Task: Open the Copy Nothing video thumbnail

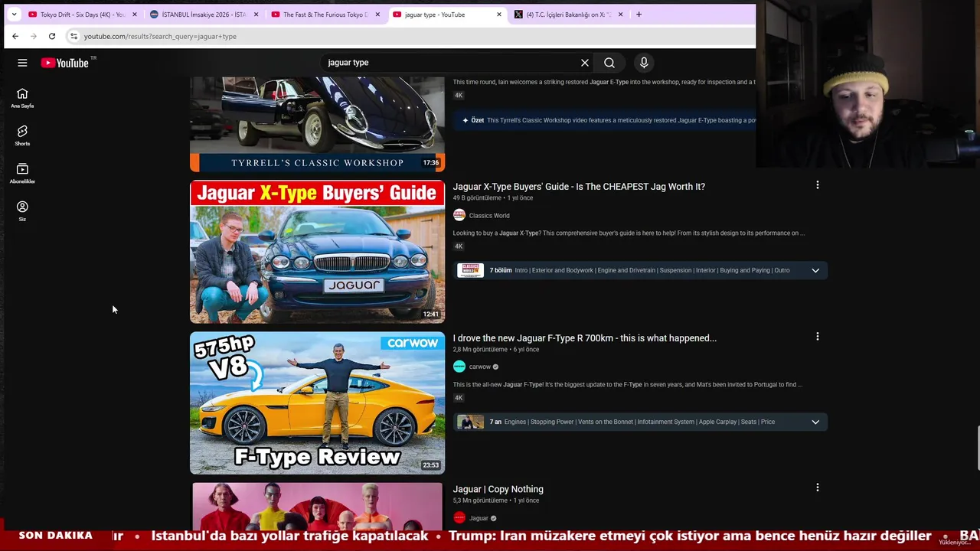Action: [317, 506]
